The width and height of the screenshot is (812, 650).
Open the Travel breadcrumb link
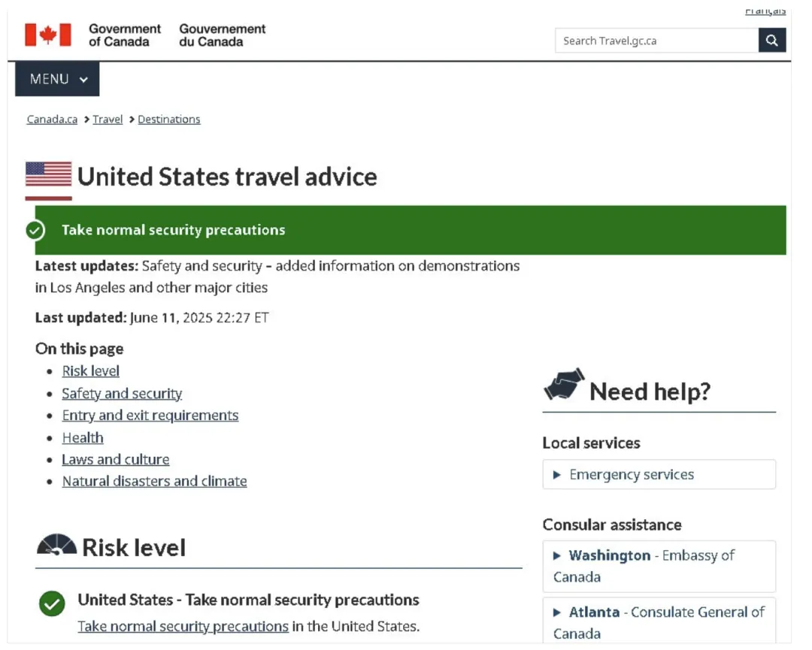pyautogui.click(x=108, y=119)
